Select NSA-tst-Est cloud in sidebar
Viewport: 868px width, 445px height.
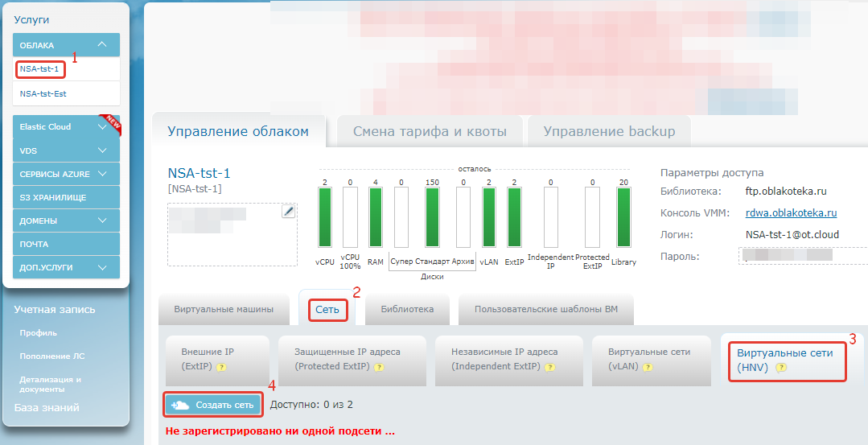pyautogui.click(x=43, y=93)
